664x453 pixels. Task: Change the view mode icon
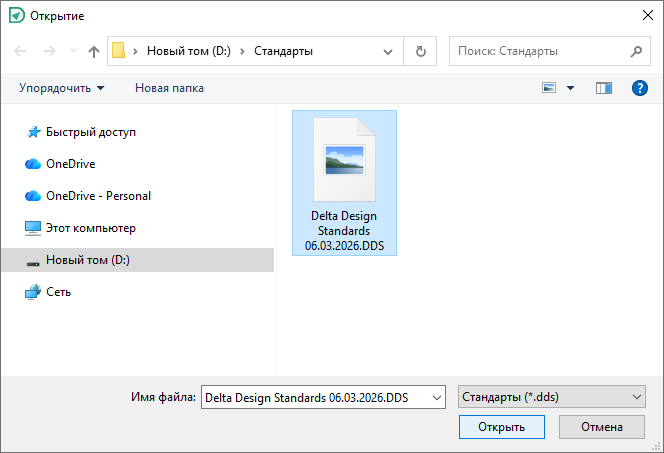pos(549,88)
